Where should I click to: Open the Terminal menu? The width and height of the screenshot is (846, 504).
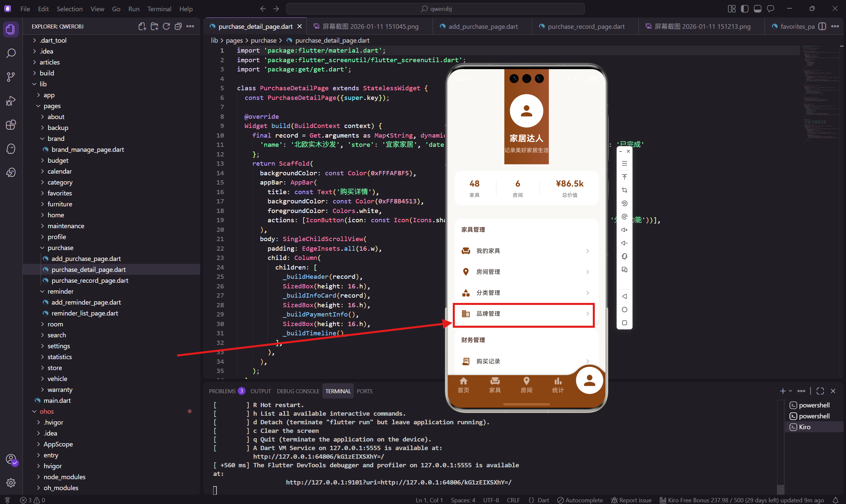pyautogui.click(x=159, y=9)
